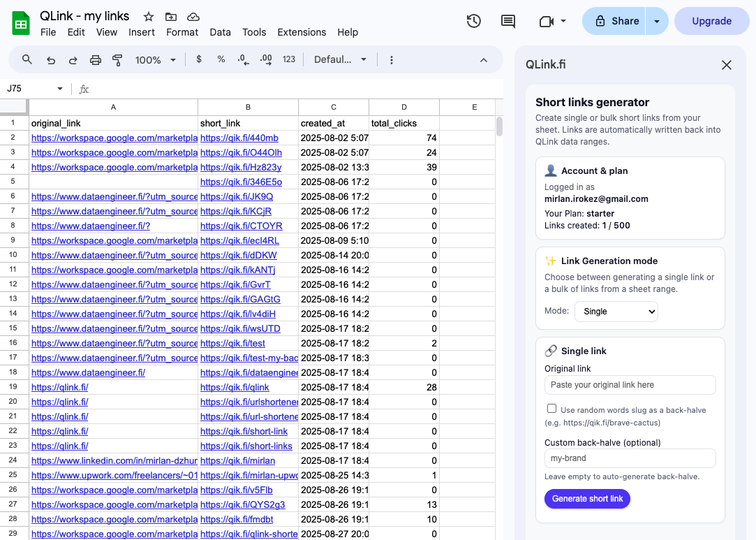This screenshot has width=756, height=540.
Task: Click the Paint format tool
Action: [x=117, y=60]
